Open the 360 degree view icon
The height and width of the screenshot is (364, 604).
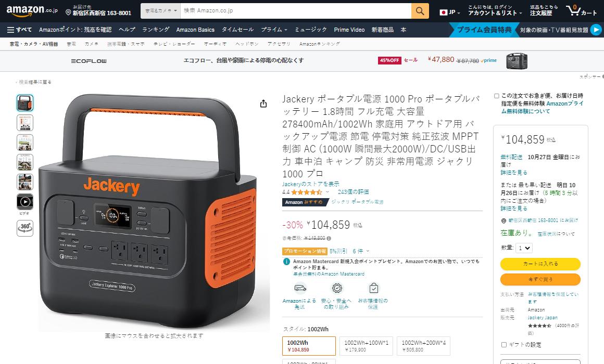pos(25,228)
